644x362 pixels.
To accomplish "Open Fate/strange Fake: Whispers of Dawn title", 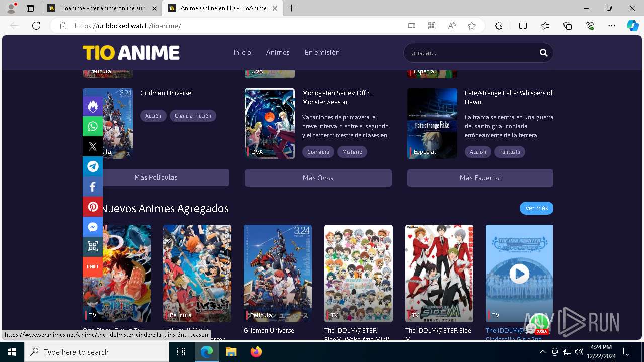I will 509,97.
